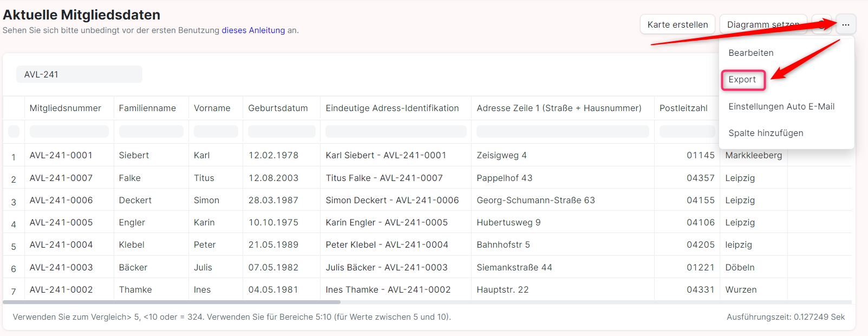868x336 pixels.
Task: Click row number 3 in the table
Action: [14, 202]
